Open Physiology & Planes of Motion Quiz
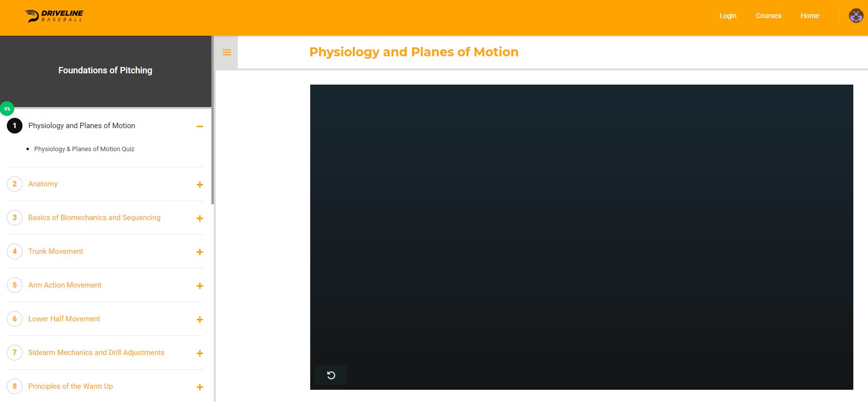 click(x=84, y=149)
